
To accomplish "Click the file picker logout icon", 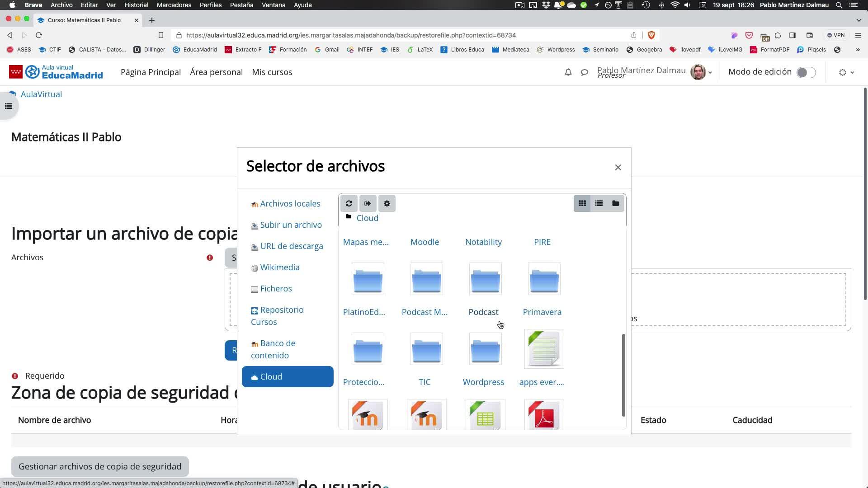I will point(368,204).
